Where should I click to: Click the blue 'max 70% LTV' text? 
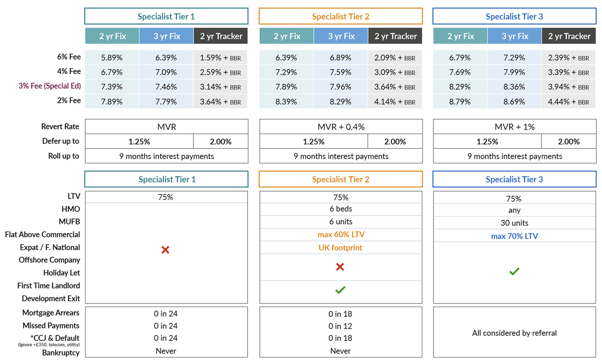pyautogui.click(x=514, y=236)
